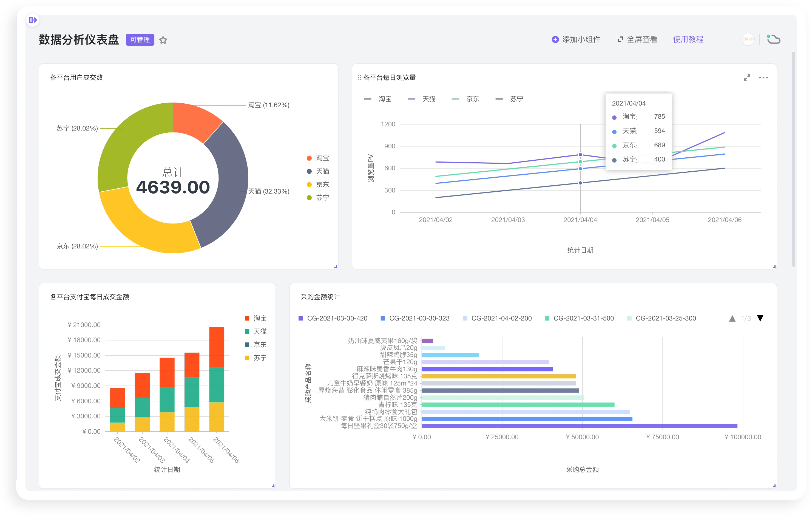Click the cloud sync status icon
The height and width of the screenshot is (516, 812).
[x=773, y=39]
